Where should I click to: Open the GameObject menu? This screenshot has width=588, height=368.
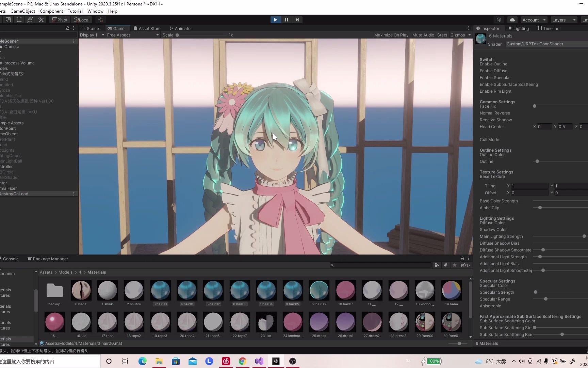click(23, 11)
